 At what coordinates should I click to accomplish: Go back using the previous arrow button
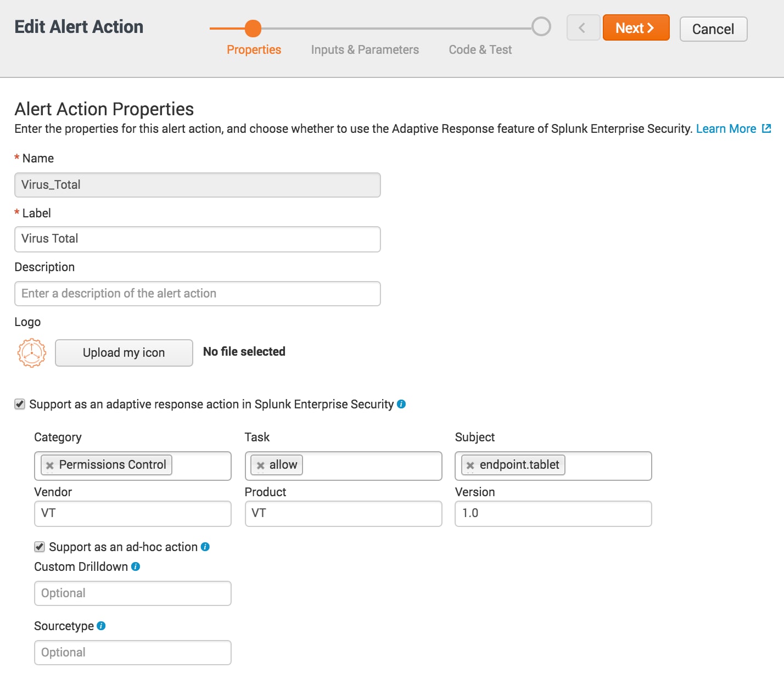(583, 28)
